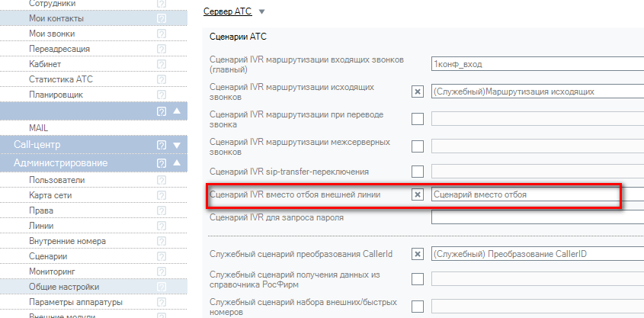The height and width of the screenshot is (318, 644).
Task: Click help icon beside Переадресация
Action: [162, 49]
